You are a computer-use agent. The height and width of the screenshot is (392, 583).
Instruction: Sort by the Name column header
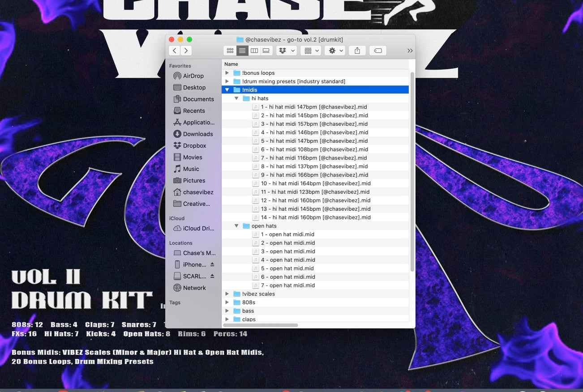click(x=315, y=64)
